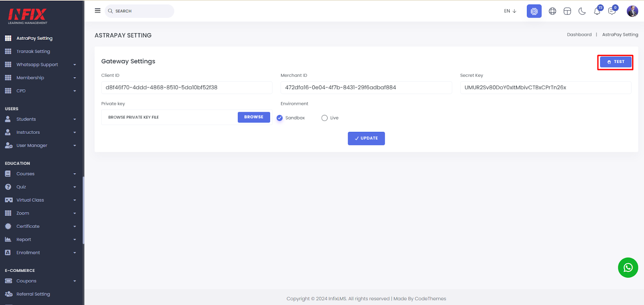Toggle the hamburger sidebar menu
This screenshot has height=305, width=644.
(x=97, y=11)
